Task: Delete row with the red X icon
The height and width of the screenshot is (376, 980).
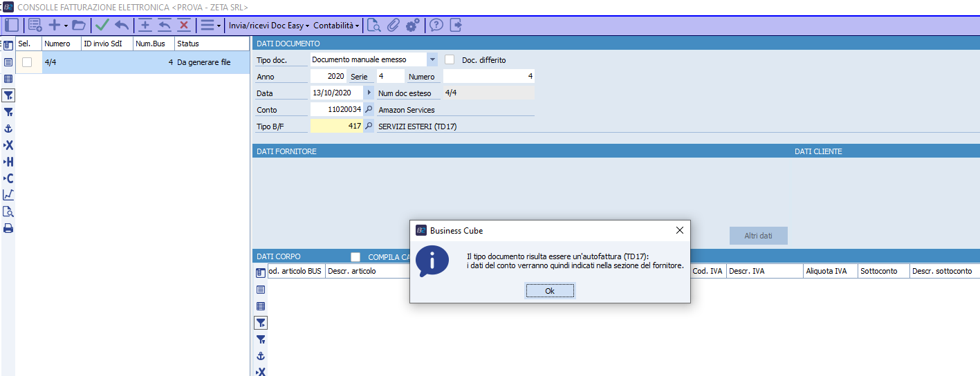Action: (x=184, y=26)
